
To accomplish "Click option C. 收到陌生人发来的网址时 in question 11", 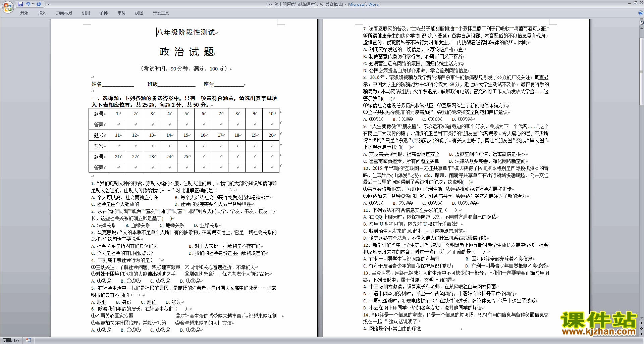I will (413, 231).
